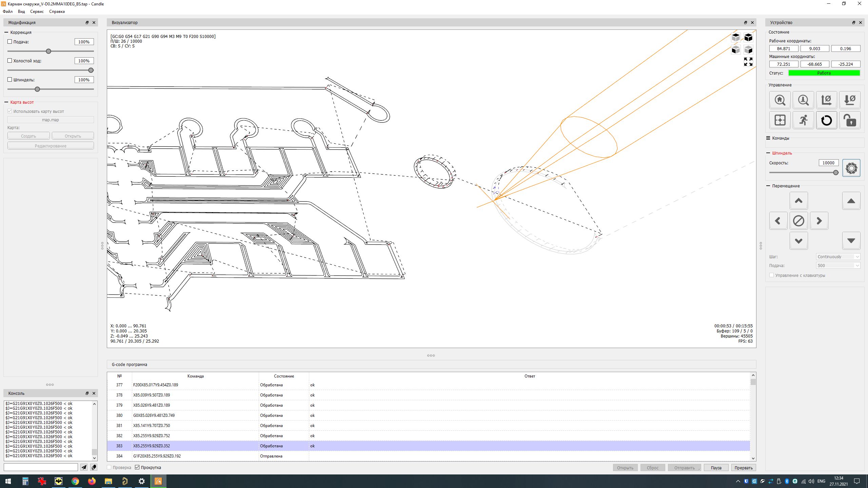Viewport: 868px width, 488px height.
Task: Click the Home machine icon button
Action: [780, 100]
